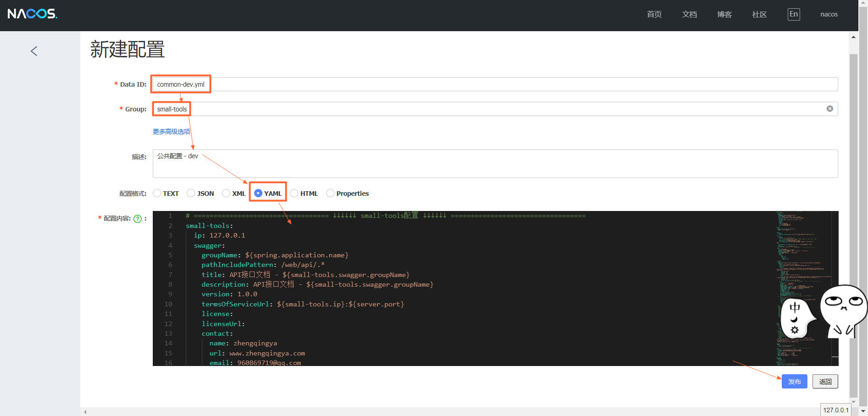Click the NACOS logo
This screenshot has width=868, height=416.
[x=32, y=14]
